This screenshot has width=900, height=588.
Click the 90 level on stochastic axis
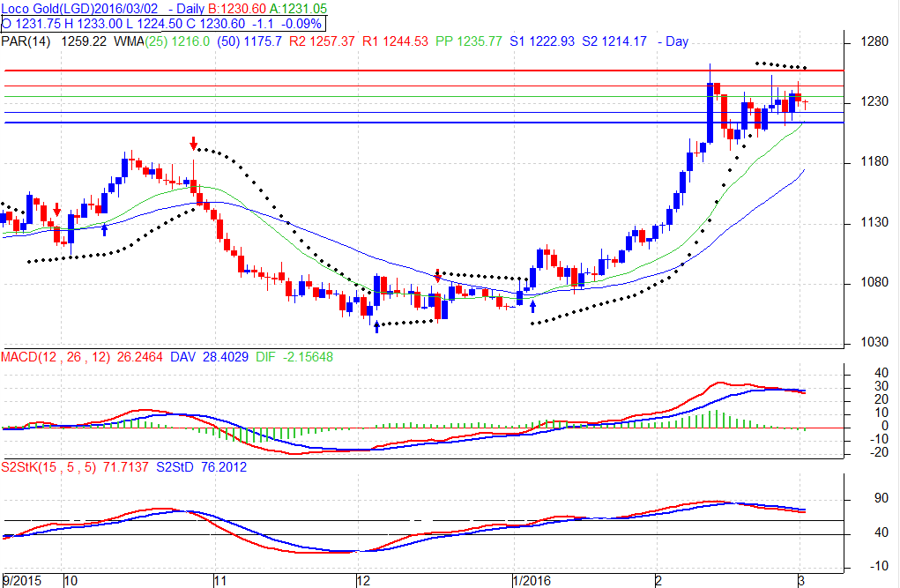tap(881, 498)
